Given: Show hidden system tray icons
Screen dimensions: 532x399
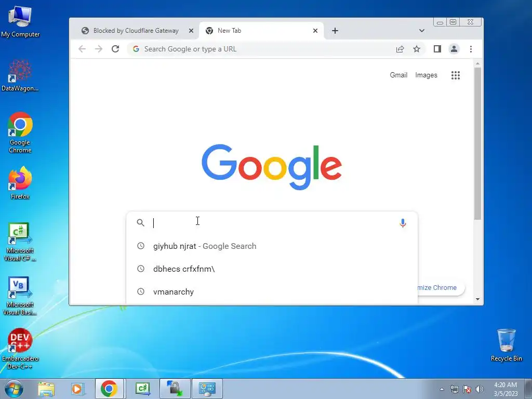Looking at the screenshot, I should pos(442,389).
